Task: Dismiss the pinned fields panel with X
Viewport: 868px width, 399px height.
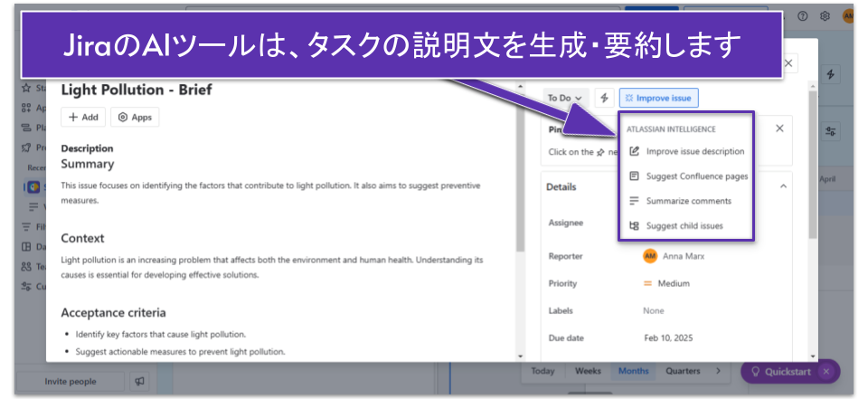Action: [779, 128]
